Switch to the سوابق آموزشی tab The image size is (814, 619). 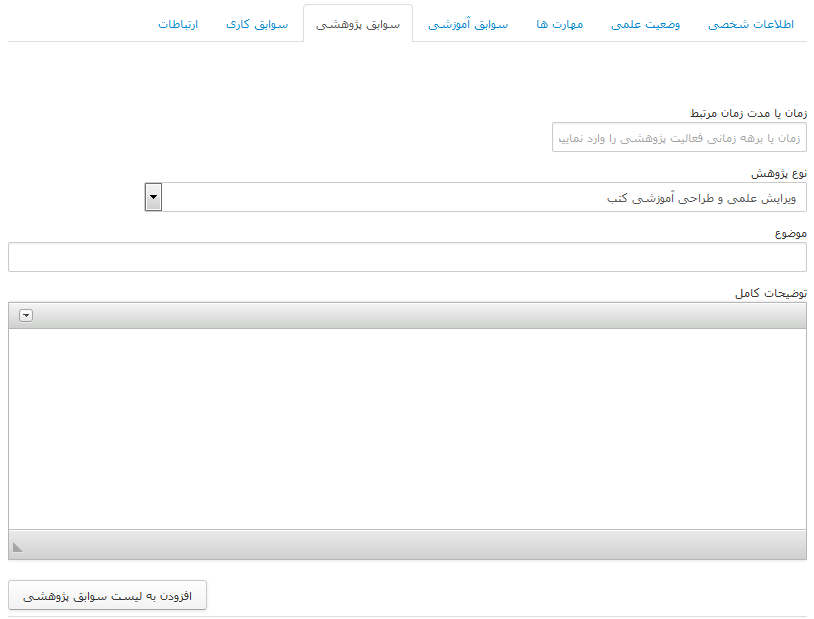tap(468, 24)
